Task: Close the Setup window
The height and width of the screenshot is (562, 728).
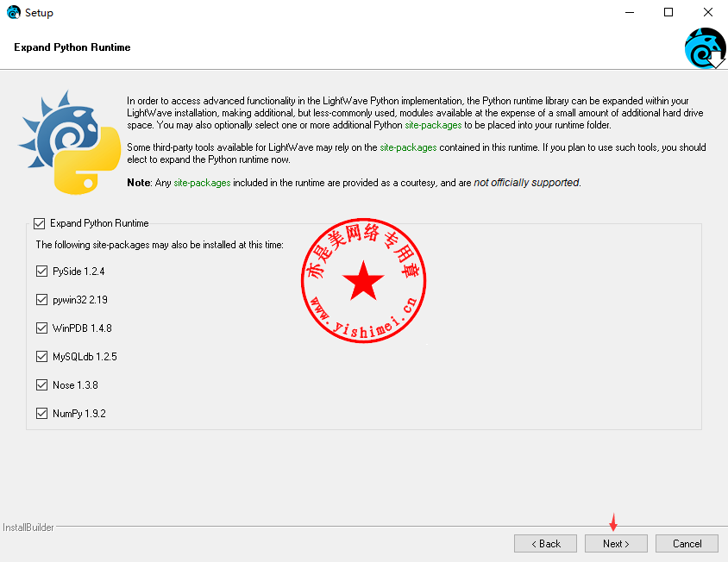Action: (x=707, y=12)
